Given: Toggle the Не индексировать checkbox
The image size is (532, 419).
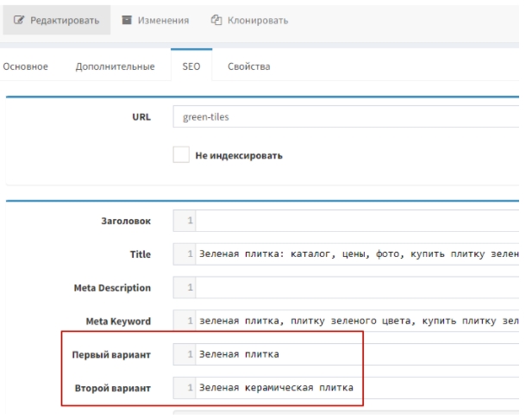Looking at the screenshot, I should pos(180,155).
